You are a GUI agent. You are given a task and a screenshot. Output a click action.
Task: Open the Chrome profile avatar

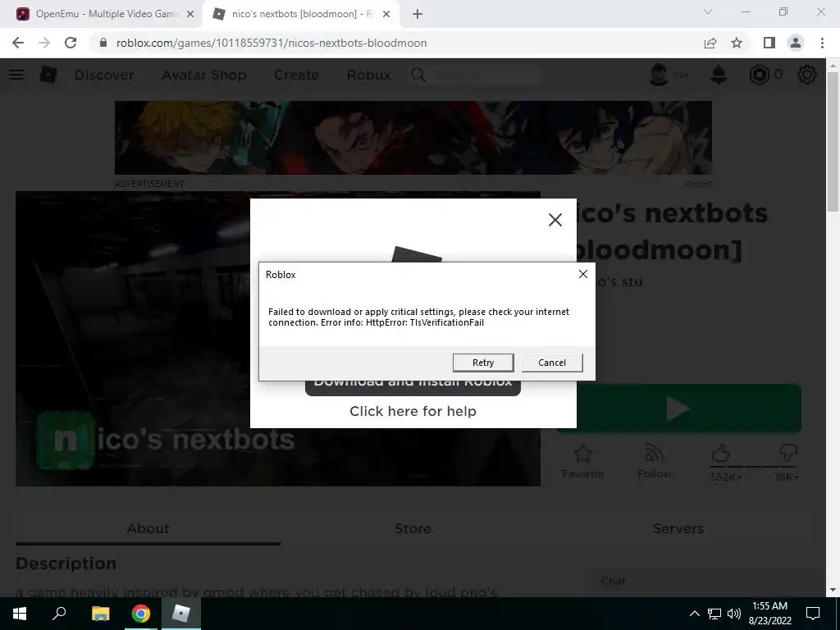(796, 43)
